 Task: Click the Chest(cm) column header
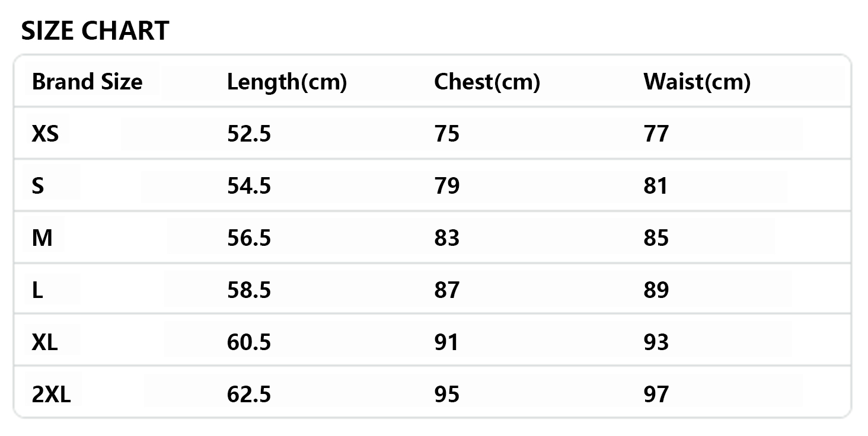click(487, 82)
